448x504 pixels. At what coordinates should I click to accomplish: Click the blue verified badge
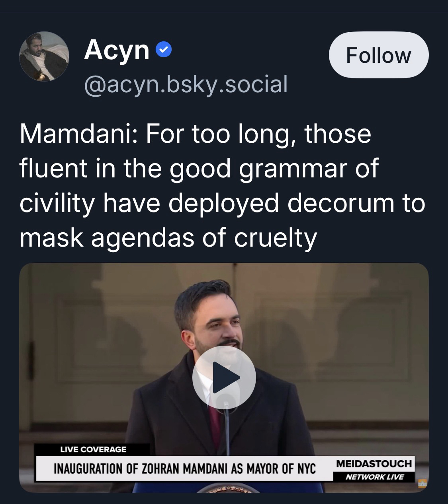pos(164,50)
